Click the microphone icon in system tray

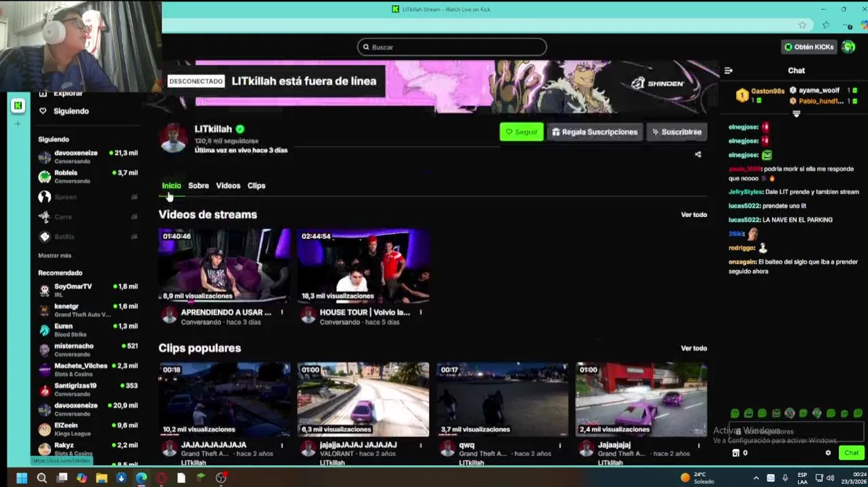pos(785,478)
